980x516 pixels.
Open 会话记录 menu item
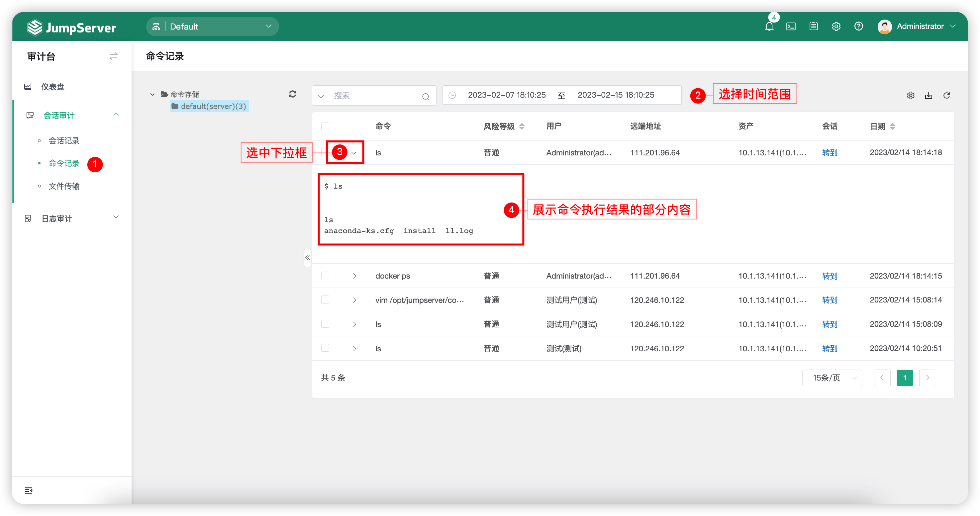click(64, 141)
